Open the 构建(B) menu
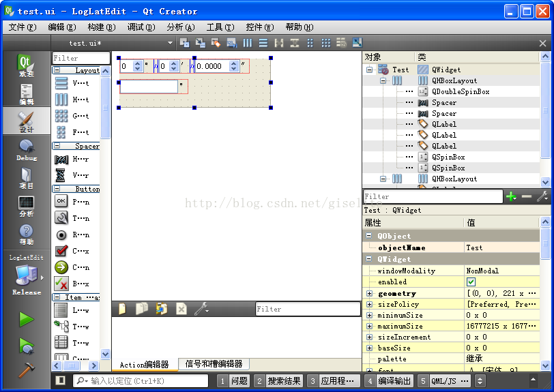554x392 pixels. pyautogui.click(x=102, y=27)
